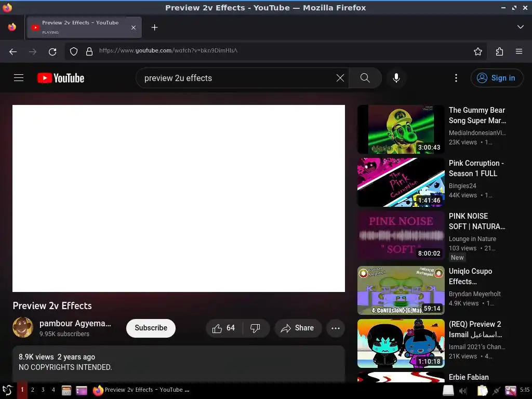Open the shield tracking protection icon

click(x=74, y=51)
